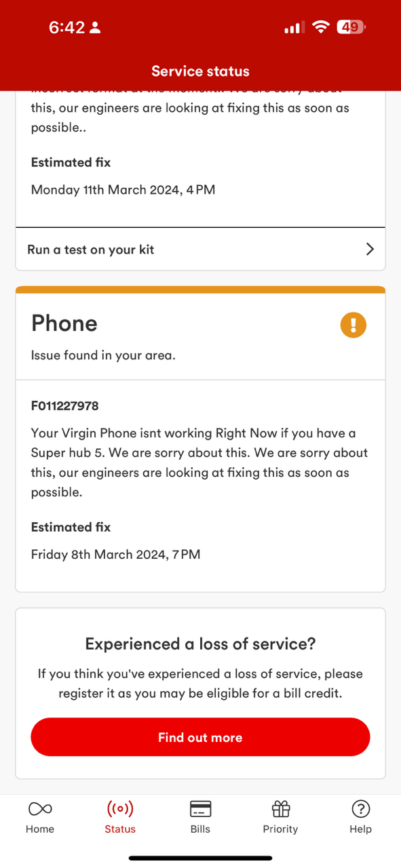Tap the Priority gift icon
The height and width of the screenshot is (868, 401).
[280, 808]
